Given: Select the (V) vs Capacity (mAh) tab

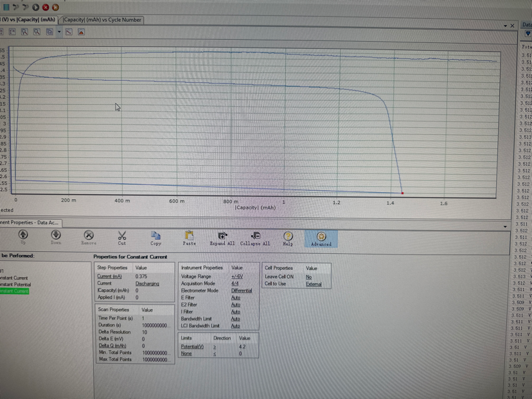Looking at the screenshot, I should tap(29, 20).
